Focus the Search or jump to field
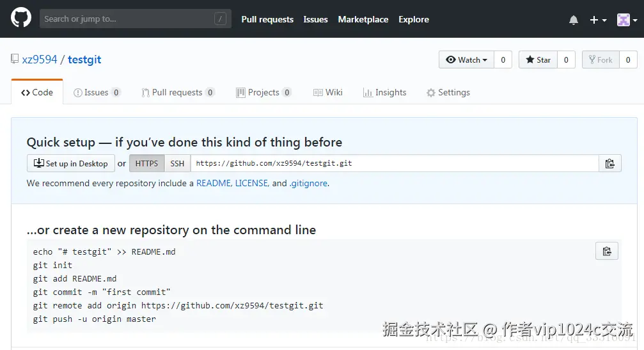Screen dimensions: 644x350 pyautogui.click(x=136, y=19)
